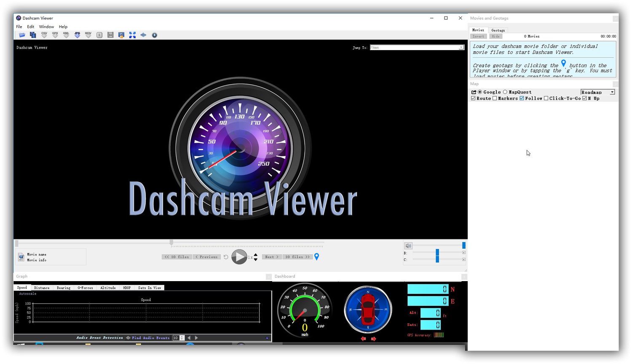Viewport: 632px width, 364px height.
Task: Select the Speed graph tab
Action: coord(22,287)
